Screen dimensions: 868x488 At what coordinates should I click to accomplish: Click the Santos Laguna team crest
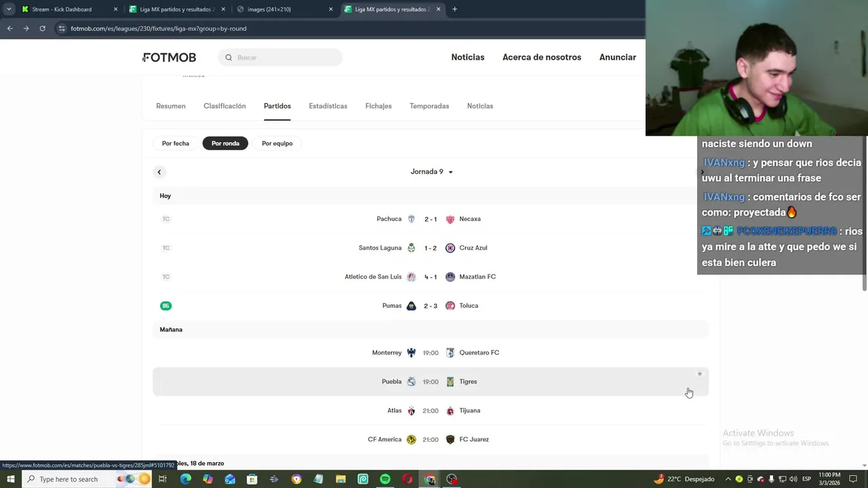[x=411, y=248]
